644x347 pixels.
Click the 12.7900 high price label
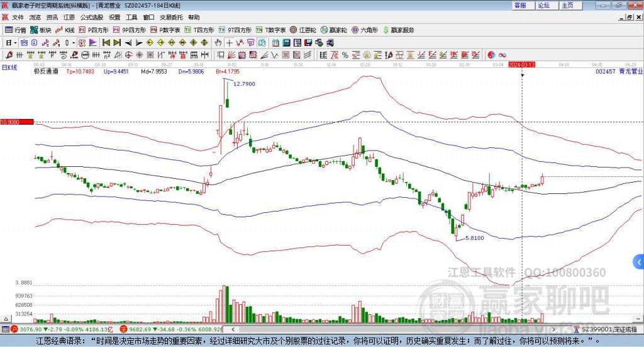(245, 84)
